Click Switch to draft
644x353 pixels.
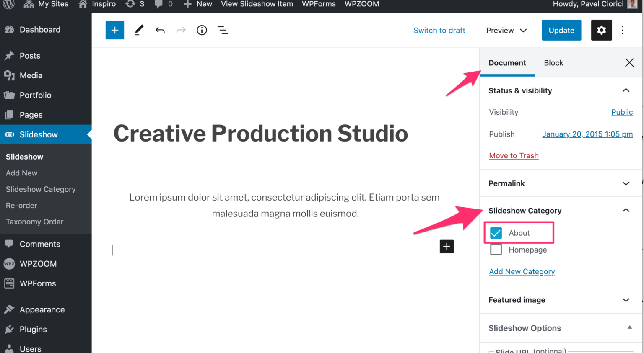(439, 30)
